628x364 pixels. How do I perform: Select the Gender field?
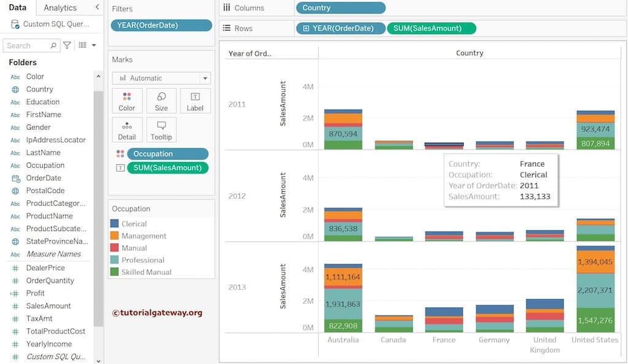[39, 127]
